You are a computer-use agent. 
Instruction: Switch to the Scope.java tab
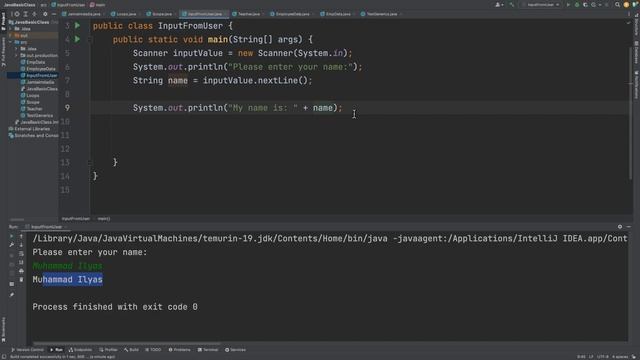click(159, 14)
